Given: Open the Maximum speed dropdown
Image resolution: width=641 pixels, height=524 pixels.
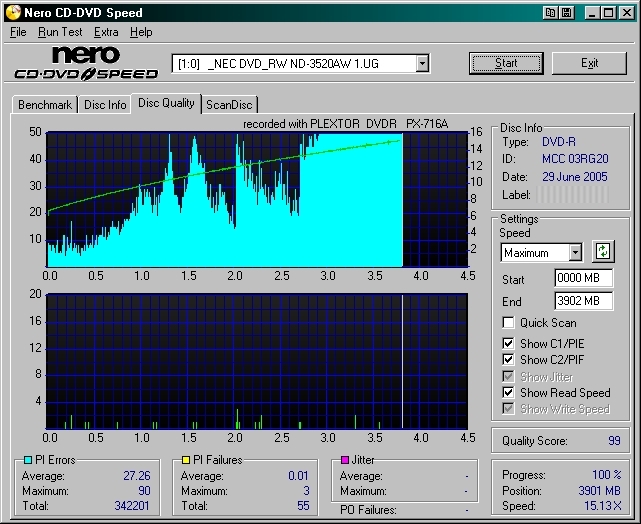Looking at the screenshot, I should 575,253.
